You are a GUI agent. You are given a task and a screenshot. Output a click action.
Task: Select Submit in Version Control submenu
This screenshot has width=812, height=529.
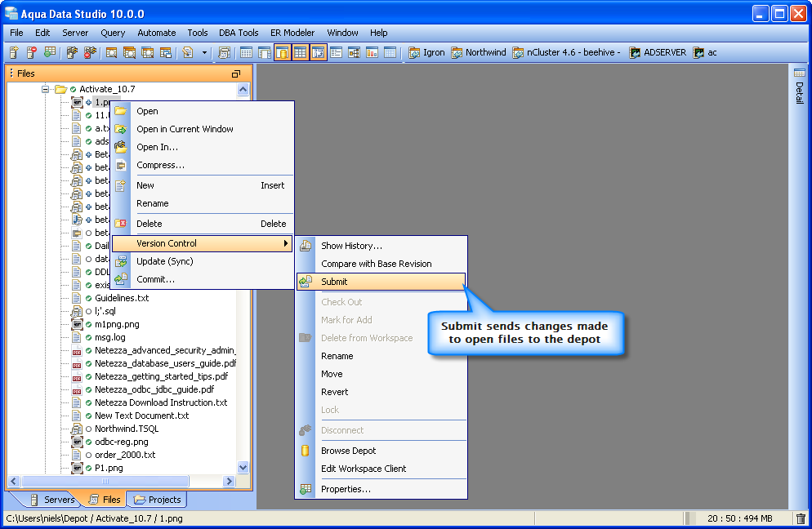click(381, 282)
